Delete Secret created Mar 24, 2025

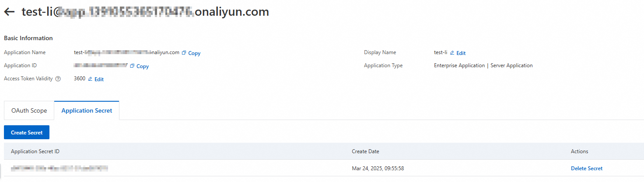tap(587, 168)
